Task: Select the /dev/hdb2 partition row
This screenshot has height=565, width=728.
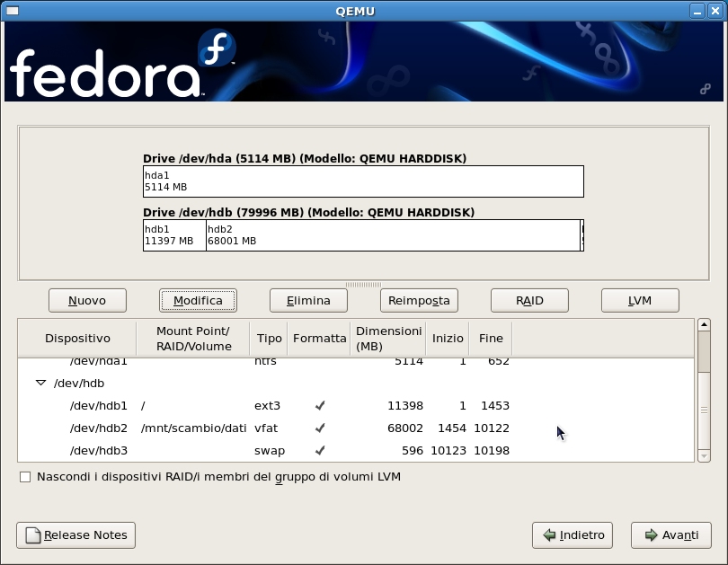Action: click(356, 428)
